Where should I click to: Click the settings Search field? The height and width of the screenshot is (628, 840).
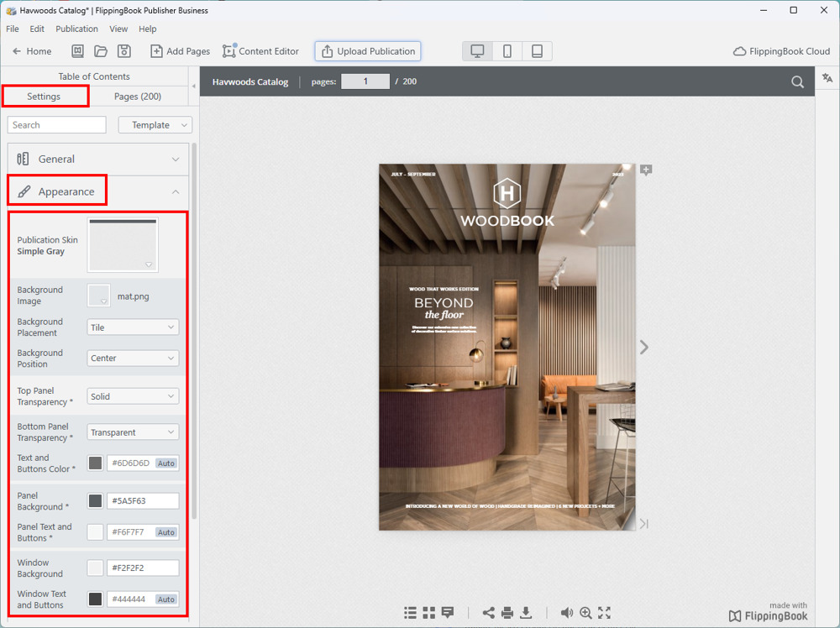(x=57, y=125)
